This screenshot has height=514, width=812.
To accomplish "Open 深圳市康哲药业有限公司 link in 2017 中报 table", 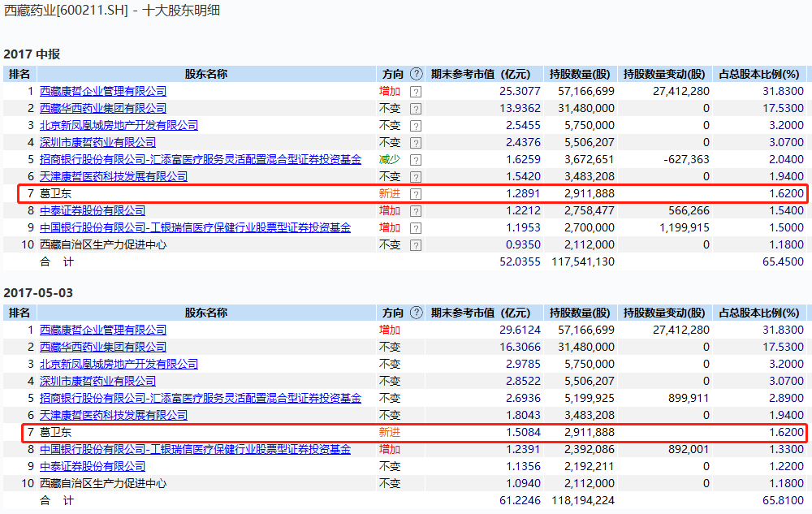I will point(97,142).
